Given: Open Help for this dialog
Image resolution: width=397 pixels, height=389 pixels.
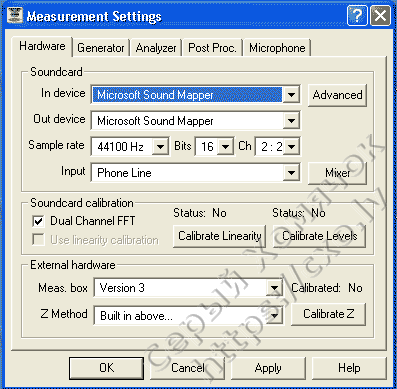Looking at the screenshot, I should [349, 368].
